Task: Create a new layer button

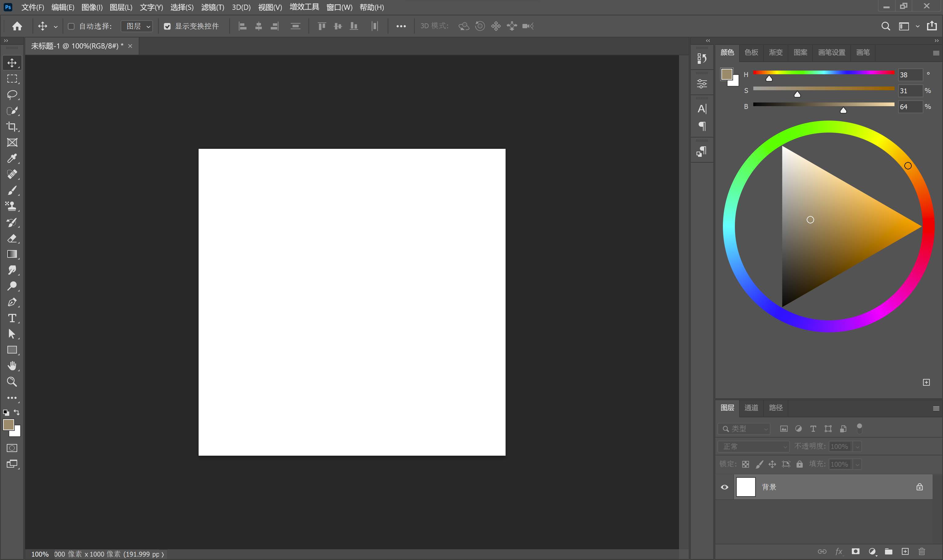Action: pyautogui.click(x=905, y=551)
